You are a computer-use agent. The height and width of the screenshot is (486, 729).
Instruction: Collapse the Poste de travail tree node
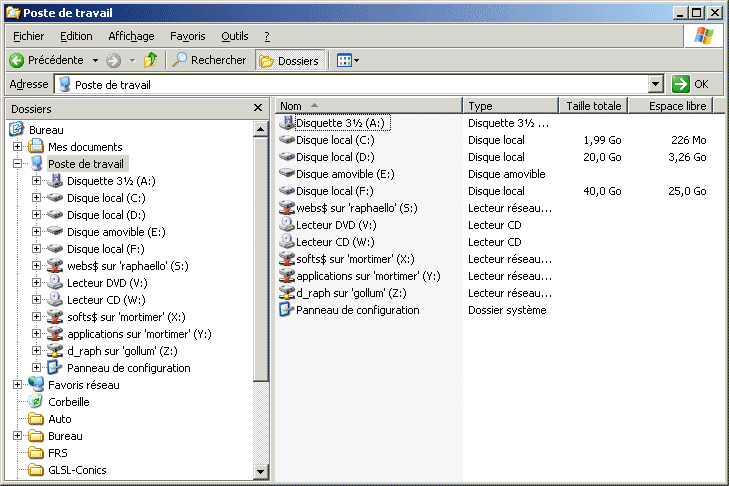(x=17, y=164)
